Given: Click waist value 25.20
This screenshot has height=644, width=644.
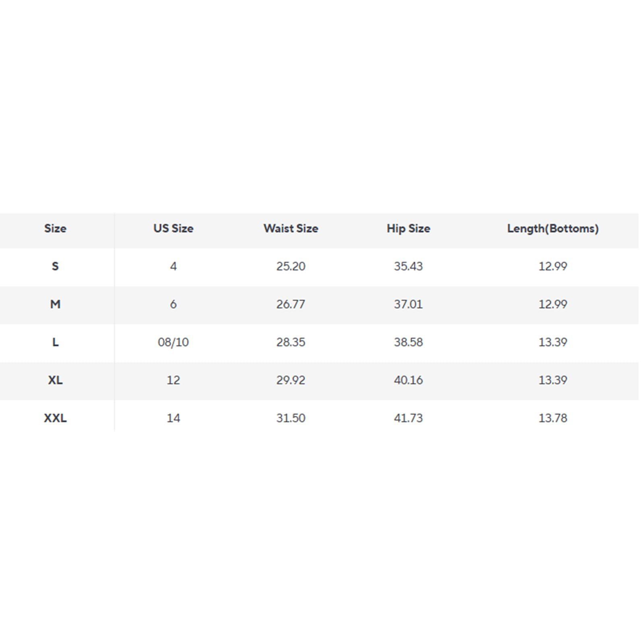Looking at the screenshot, I should [291, 266].
